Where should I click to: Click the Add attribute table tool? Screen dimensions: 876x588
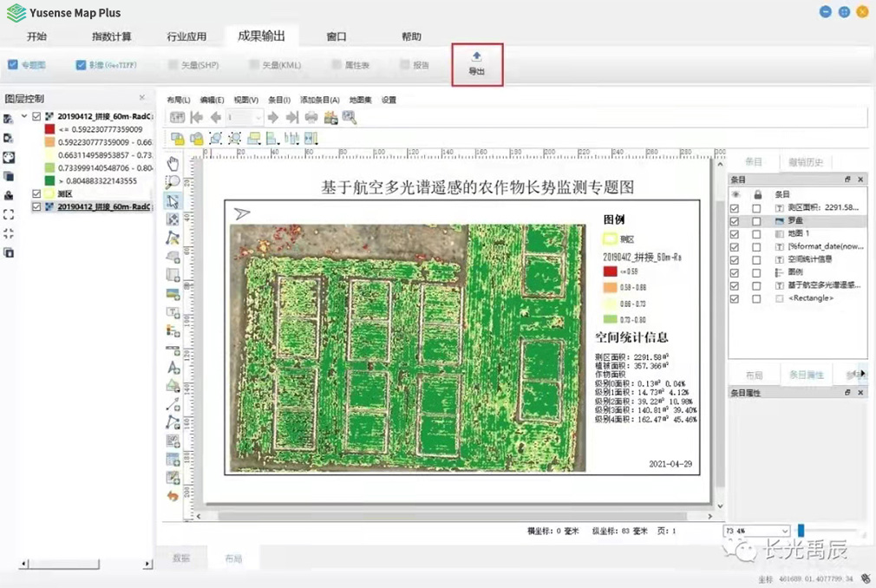(173, 459)
